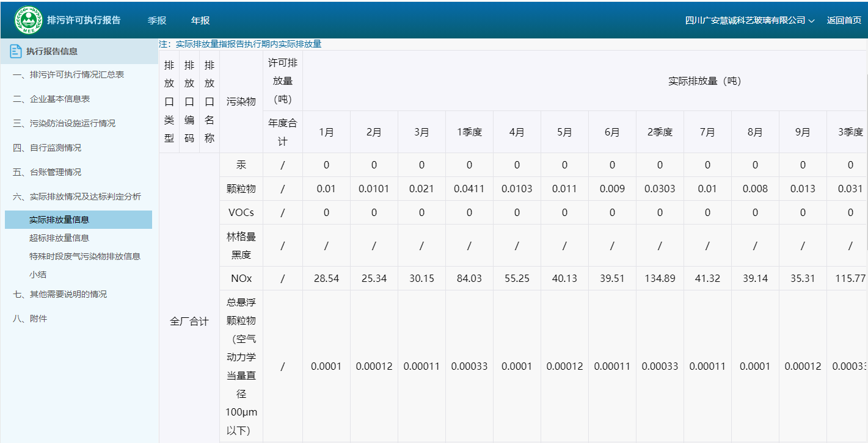Open the 年报 tab

pyautogui.click(x=200, y=20)
